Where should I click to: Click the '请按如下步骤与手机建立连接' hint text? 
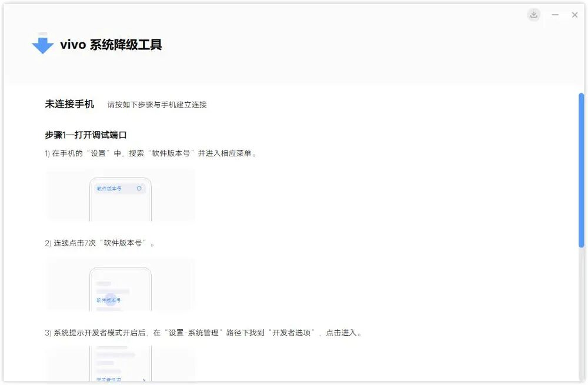pyautogui.click(x=157, y=105)
